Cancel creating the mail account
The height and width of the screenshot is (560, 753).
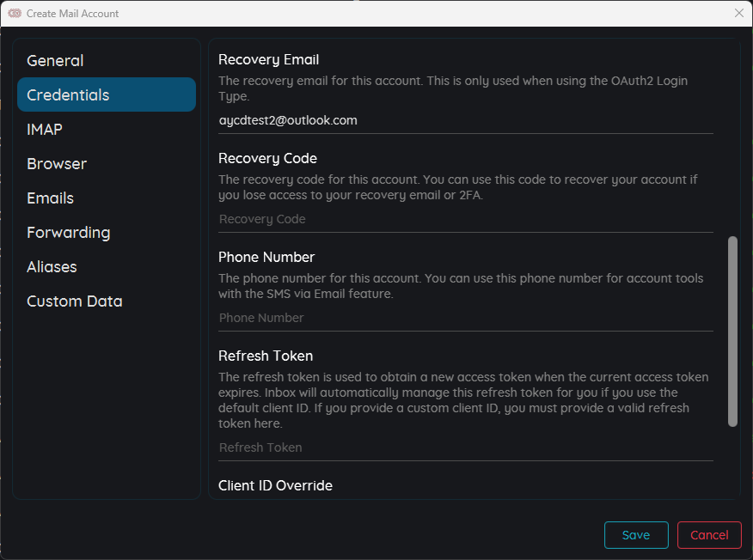click(x=709, y=534)
